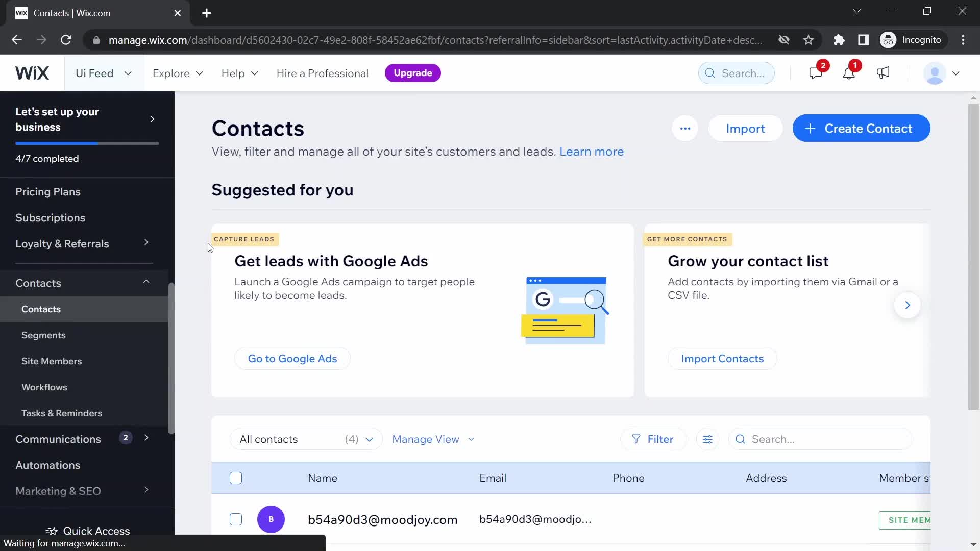Click the third-party cookies blocked eye icon
The height and width of the screenshot is (551, 980).
click(784, 40)
